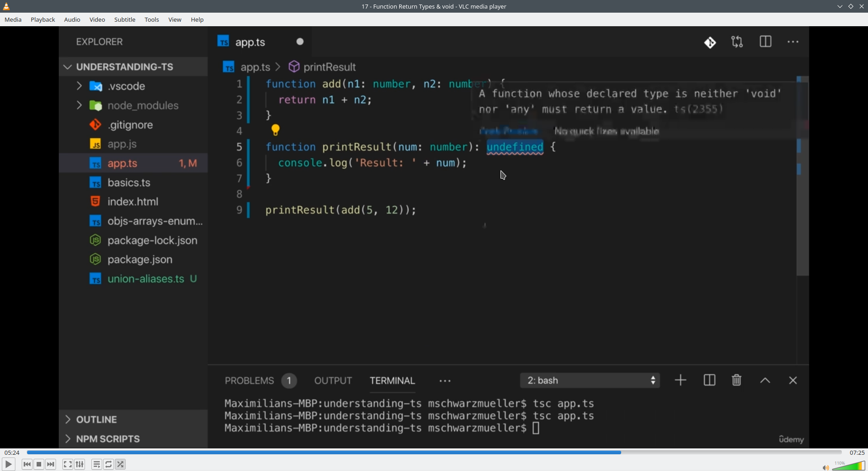Open editor more actions ellipsis
Screen dimensions: 868x471
click(x=793, y=42)
